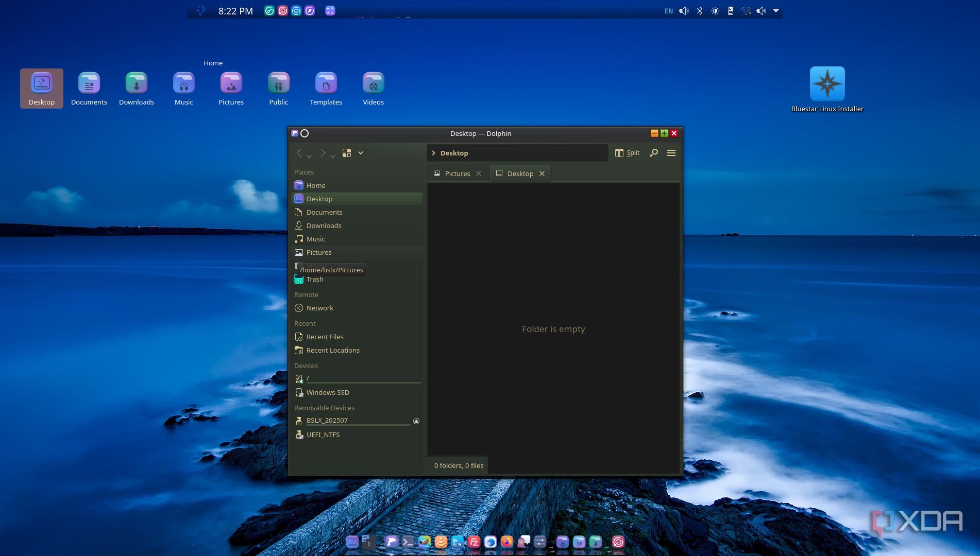Click the Desktop breadcrumb in location bar

click(x=454, y=153)
